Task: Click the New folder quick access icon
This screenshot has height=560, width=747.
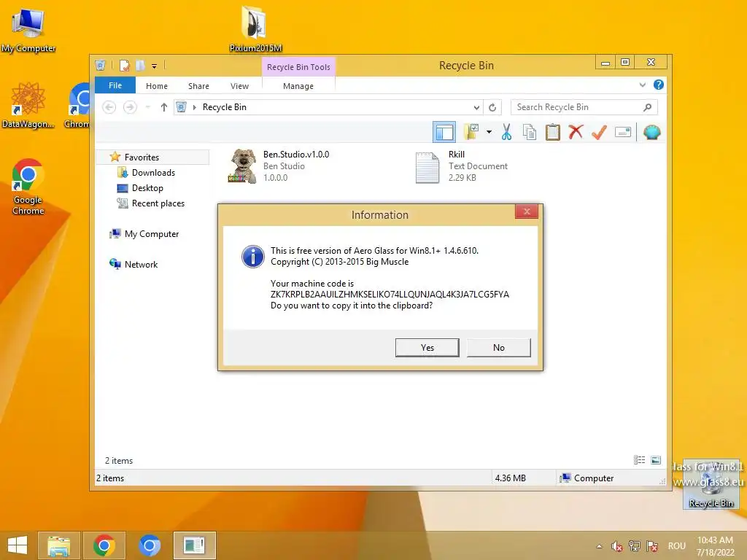Action: [140, 66]
